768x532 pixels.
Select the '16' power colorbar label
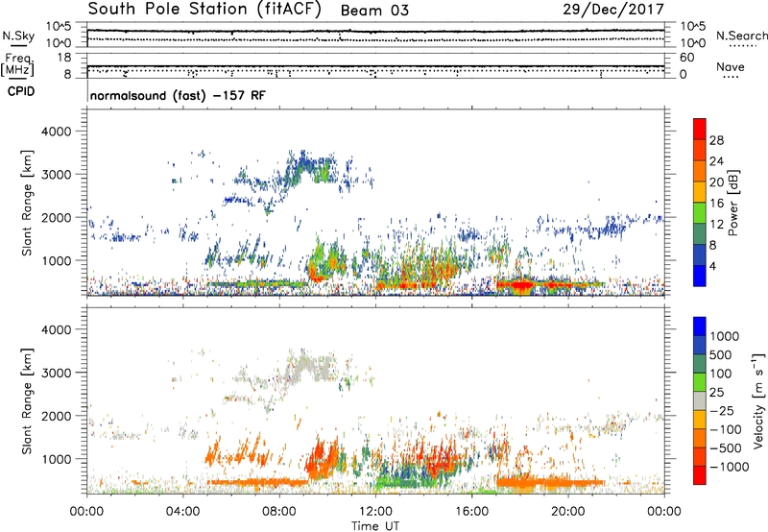pos(716,204)
